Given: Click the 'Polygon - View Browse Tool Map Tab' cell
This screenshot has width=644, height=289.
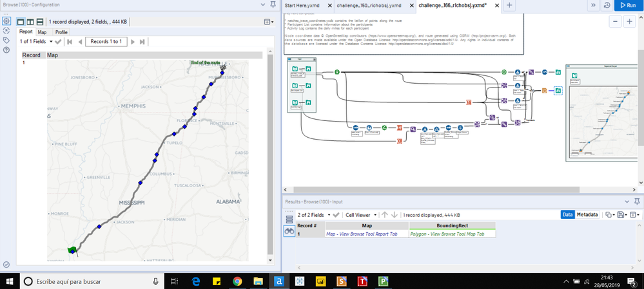Looking at the screenshot, I should tap(452, 234).
